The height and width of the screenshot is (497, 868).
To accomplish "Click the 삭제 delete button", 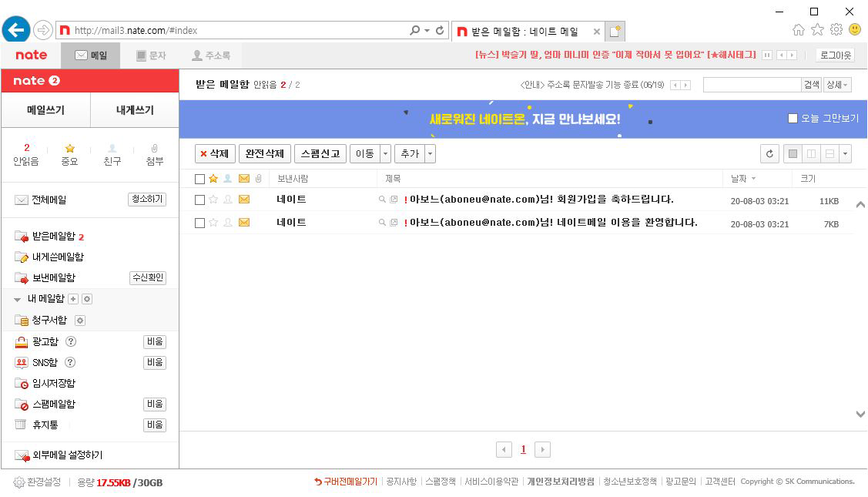I will [215, 153].
